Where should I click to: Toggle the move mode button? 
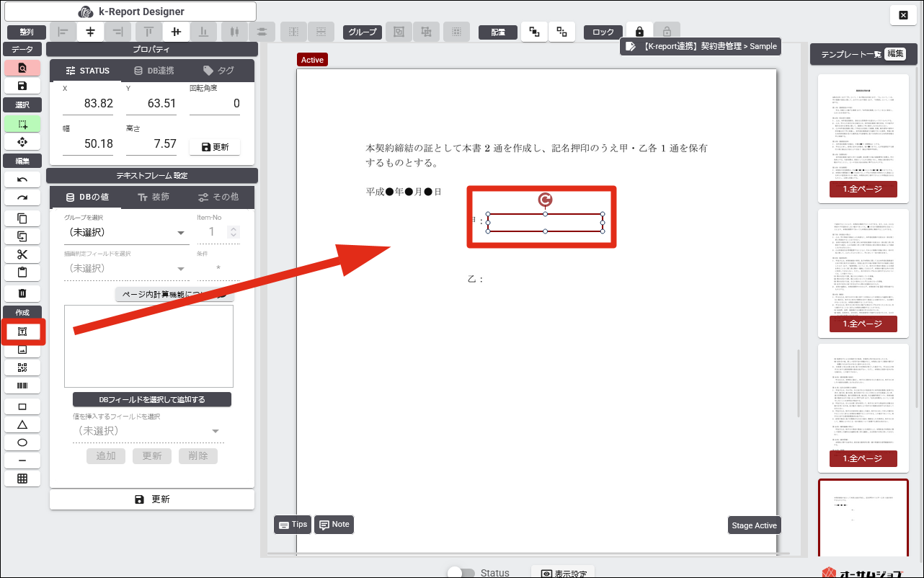[x=22, y=143]
